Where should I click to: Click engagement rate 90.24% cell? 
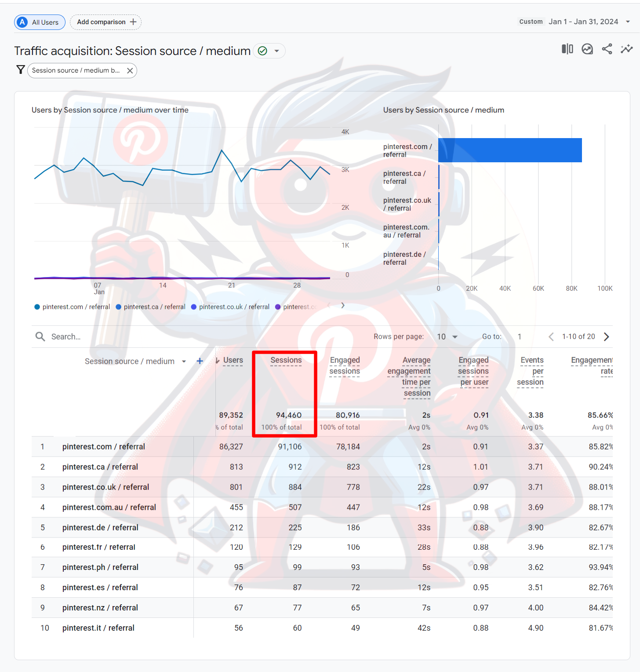pos(600,467)
